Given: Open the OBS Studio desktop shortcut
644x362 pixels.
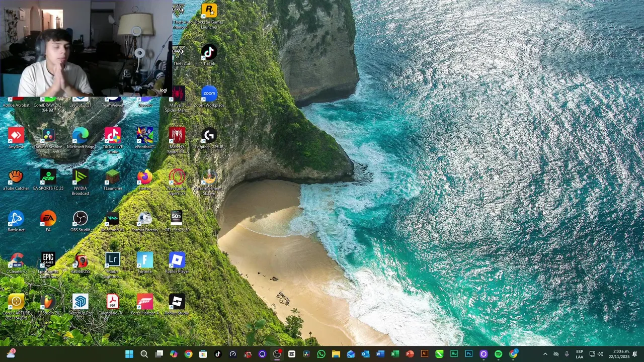Looking at the screenshot, I should point(80,222).
